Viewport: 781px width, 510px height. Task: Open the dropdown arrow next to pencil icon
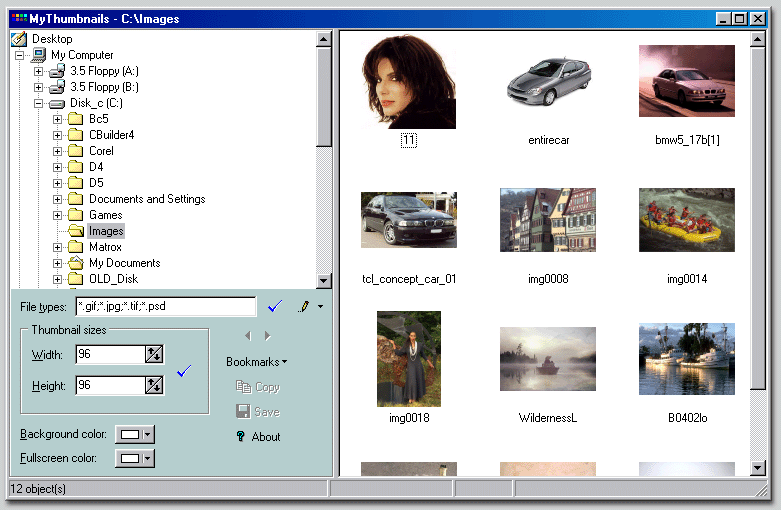[x=320, y=307]
